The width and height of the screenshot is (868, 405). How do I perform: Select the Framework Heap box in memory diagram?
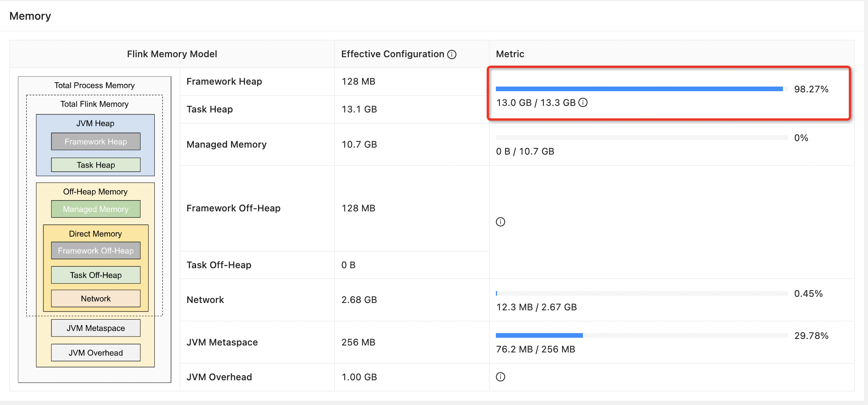click(x=96, y=141)
